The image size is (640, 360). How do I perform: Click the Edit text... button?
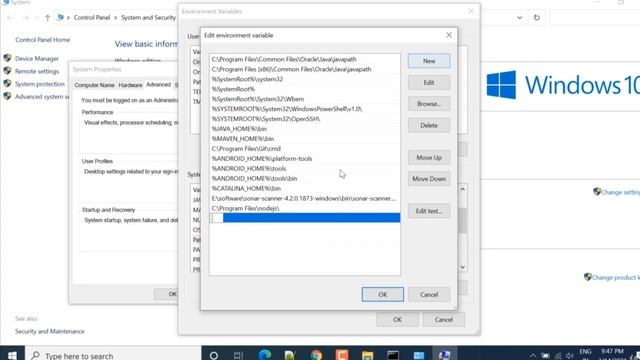(429, 211)
